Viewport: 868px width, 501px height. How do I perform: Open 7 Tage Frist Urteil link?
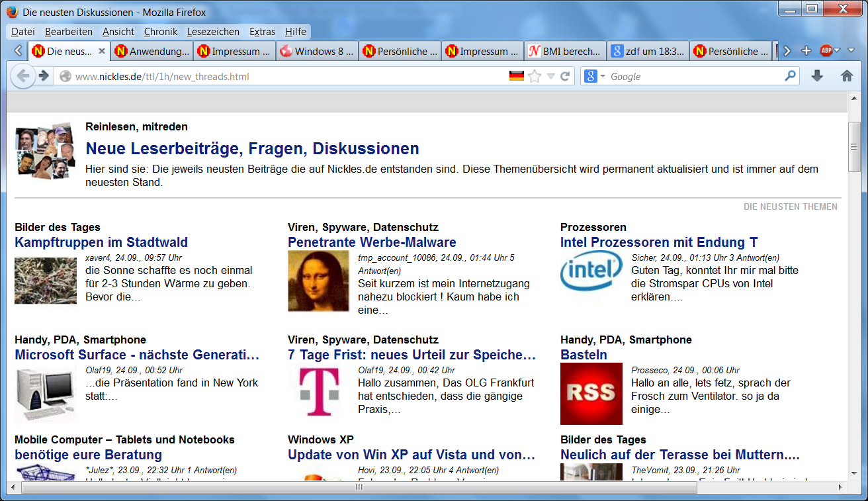412,355
